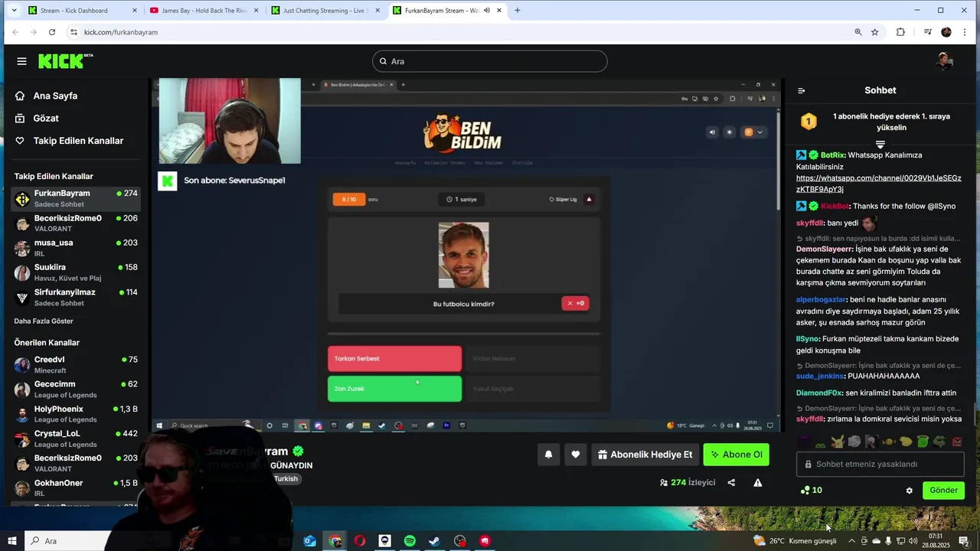Switch to James Bay YouTube tab
Viewport: 980px width, 551px height.
pos(204,11)
